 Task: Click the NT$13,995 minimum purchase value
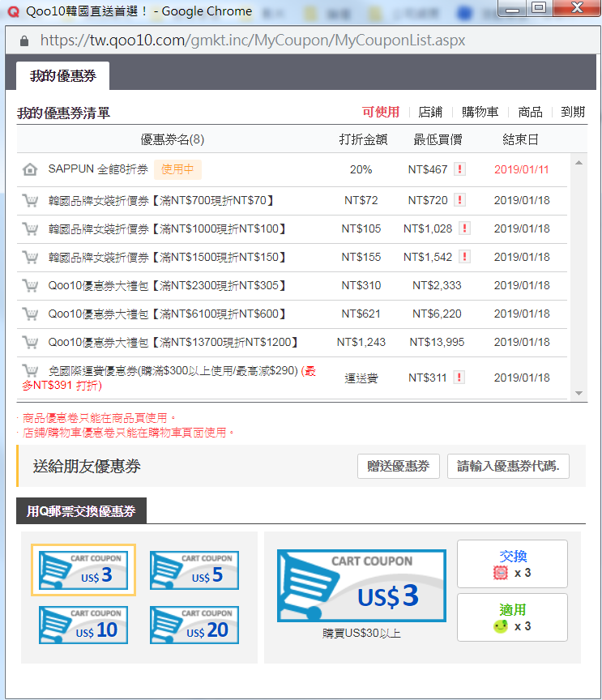pos(437,343)
